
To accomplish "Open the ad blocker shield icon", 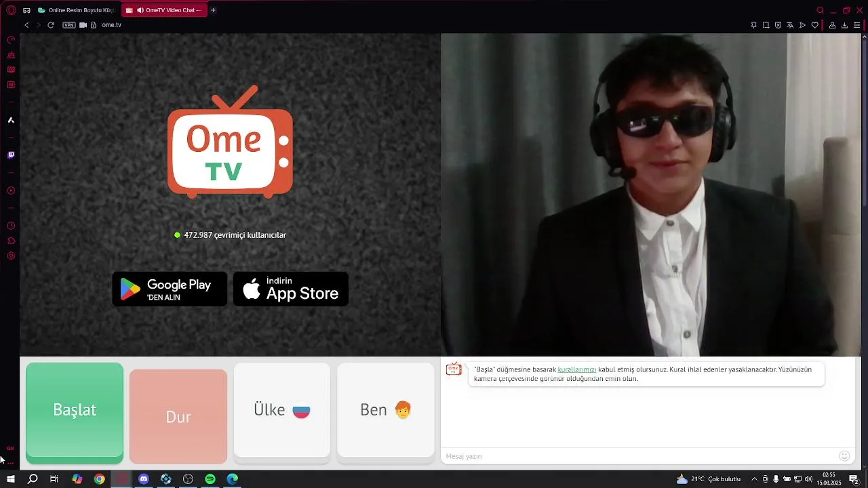I will [x=778, y=25].
